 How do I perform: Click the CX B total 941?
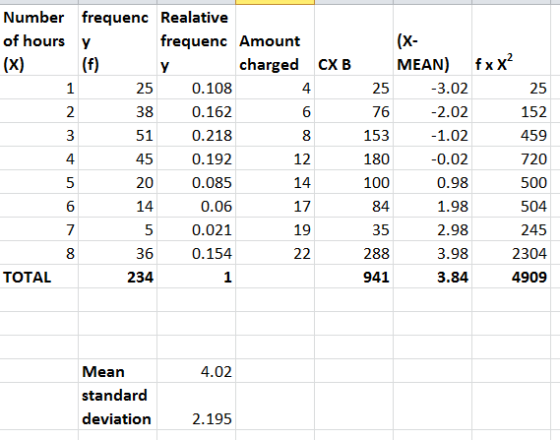click(354, 277)
